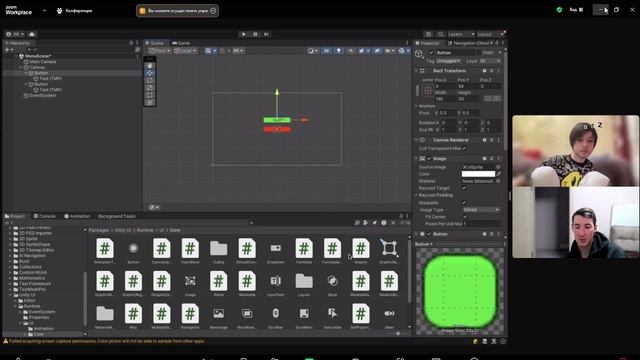Select the InputField asset in Project grid
Screen dimensions: 640x360
point(276,284)
